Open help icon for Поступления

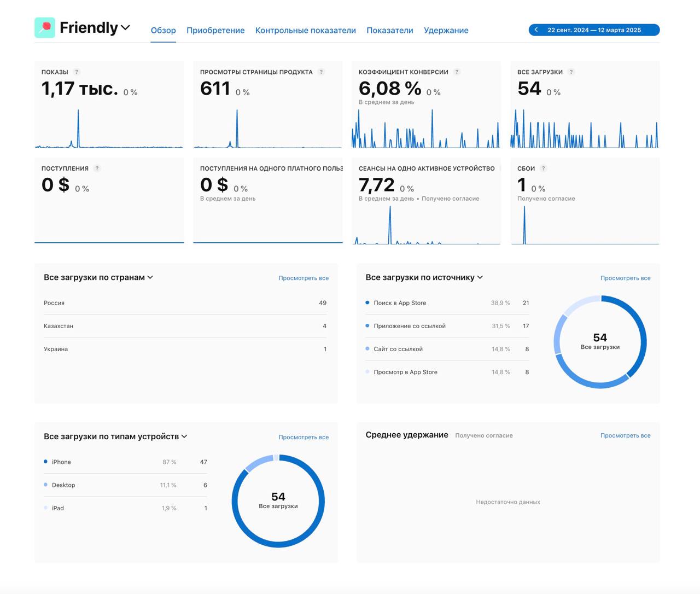pyautogui.click(x=97, y=168)
